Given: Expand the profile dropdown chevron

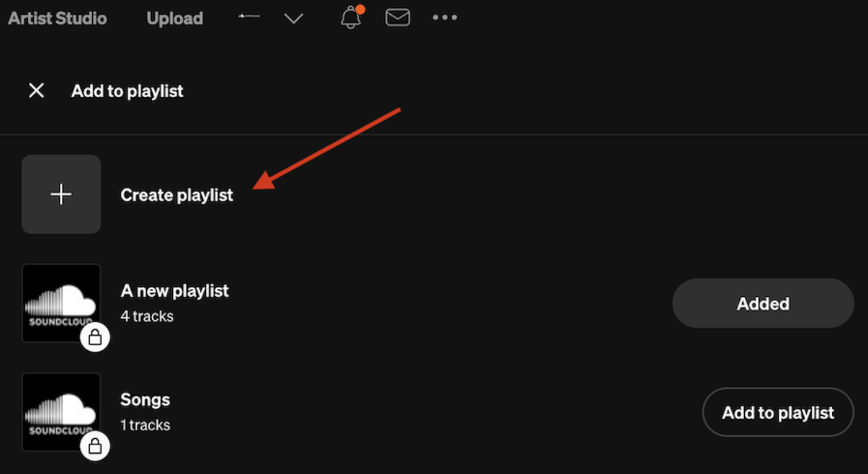Looking at the screenshot, I should [x=293, y=18].
